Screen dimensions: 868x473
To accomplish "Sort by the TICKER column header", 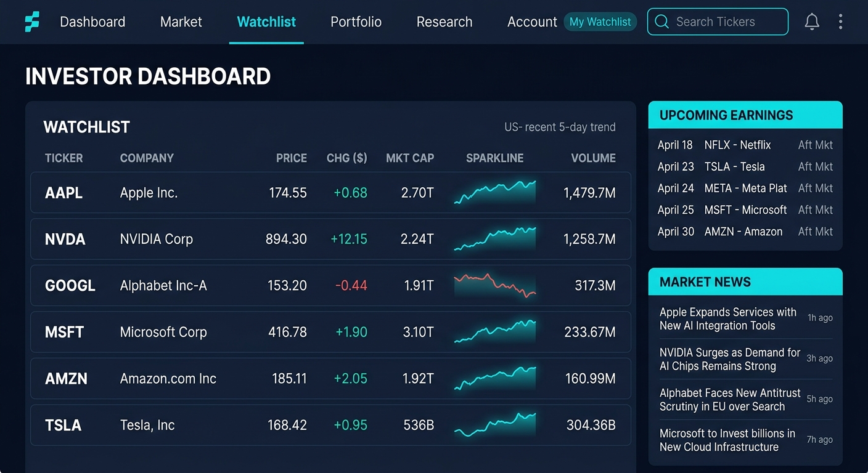I will click(x=63, y=158).
